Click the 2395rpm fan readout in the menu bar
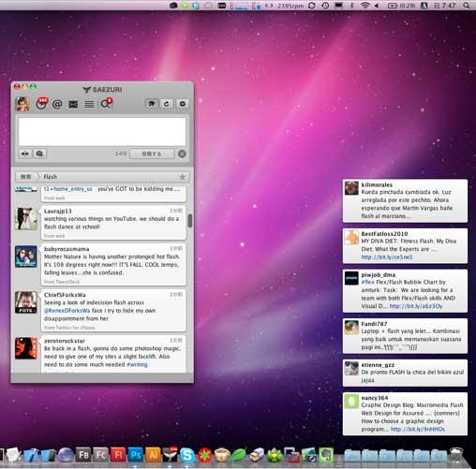 pos(290,6)
